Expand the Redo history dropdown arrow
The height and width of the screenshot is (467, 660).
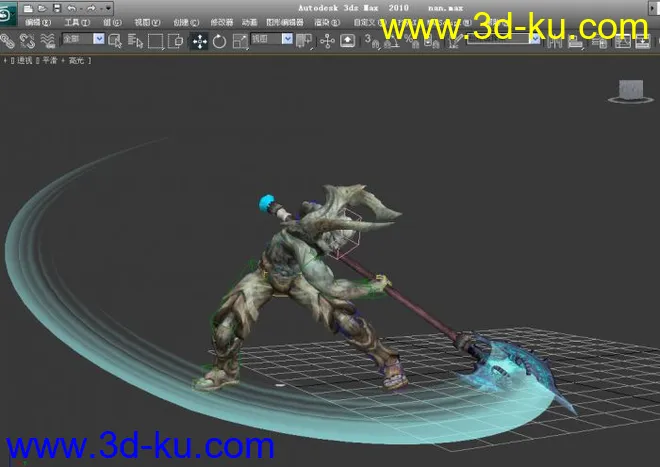pos(101,8)
